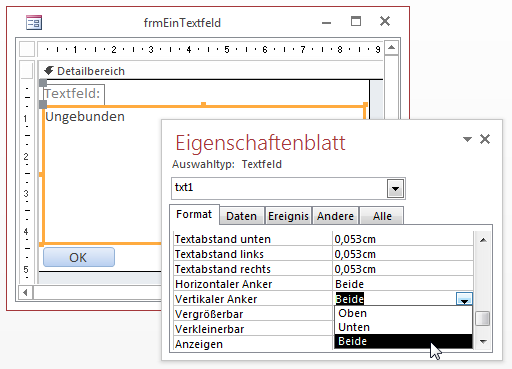
Task: Click the Verkleinerbar property label
Action: pyautogui.click(x=210, y=329)
